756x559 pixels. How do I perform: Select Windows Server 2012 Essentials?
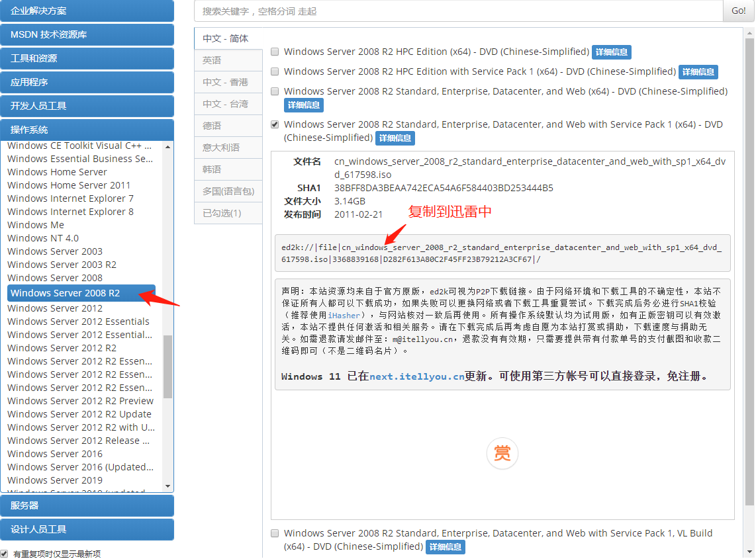coord(78,322)
